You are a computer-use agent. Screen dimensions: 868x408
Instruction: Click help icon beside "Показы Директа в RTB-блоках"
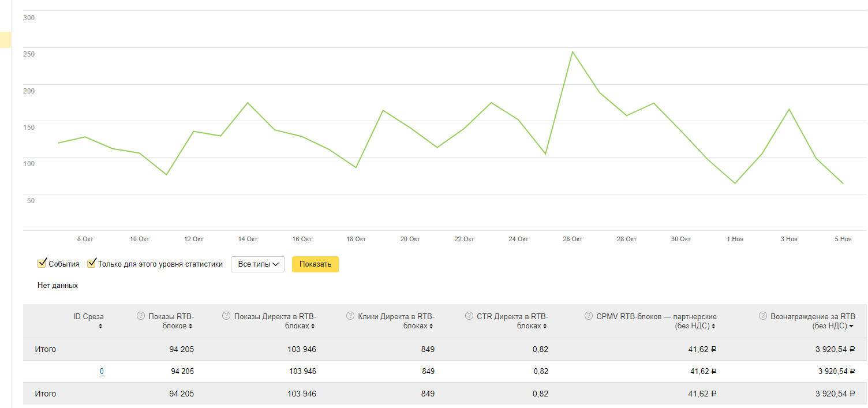point(226,316)
